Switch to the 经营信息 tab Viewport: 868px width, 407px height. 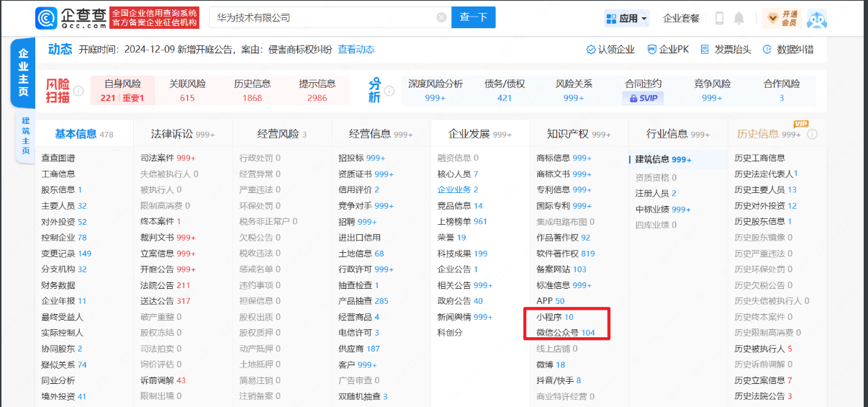[x=381, y=134]
